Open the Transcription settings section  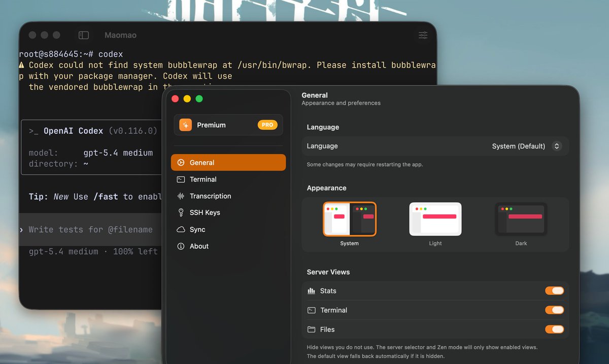[228, 196]
